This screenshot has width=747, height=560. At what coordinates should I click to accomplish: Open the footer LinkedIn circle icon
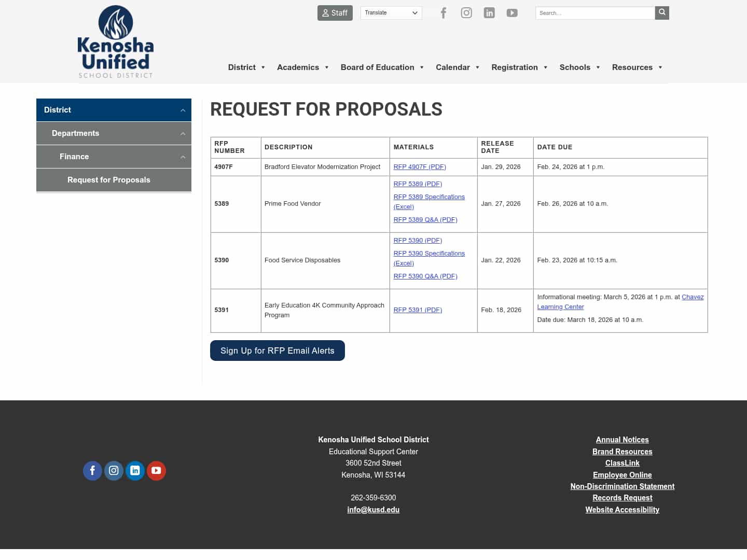[135, 471]
